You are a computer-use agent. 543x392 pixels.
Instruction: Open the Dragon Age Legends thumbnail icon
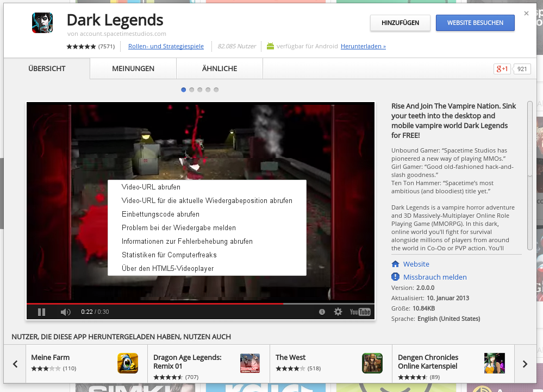(249, 363)
